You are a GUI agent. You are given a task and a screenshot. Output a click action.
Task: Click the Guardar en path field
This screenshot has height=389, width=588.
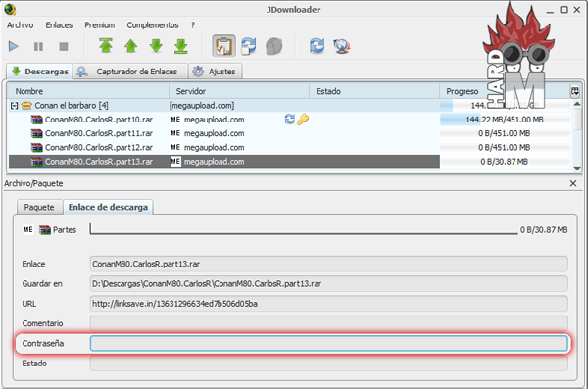(329, 283)
